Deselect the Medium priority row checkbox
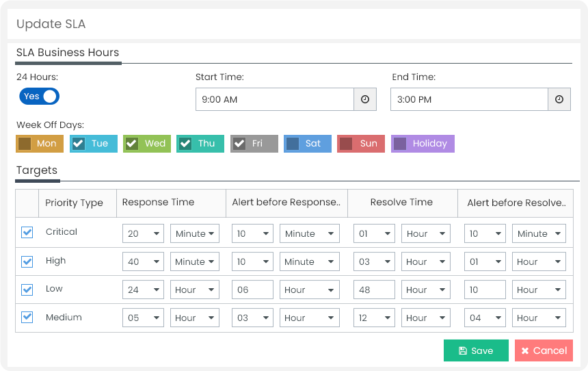This screenshot has width=588, height=371. [27, 318]
